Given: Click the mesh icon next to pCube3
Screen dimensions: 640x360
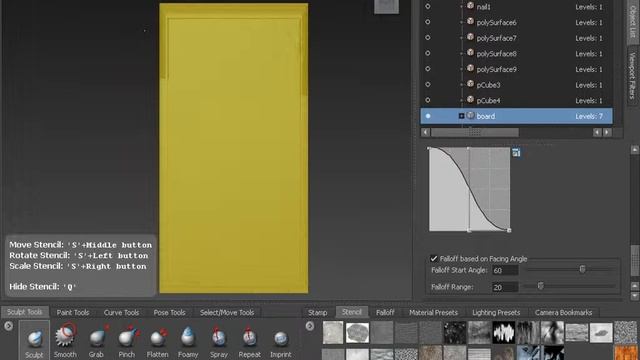Looking at the screenshot, I should click(x=470, y=84).
